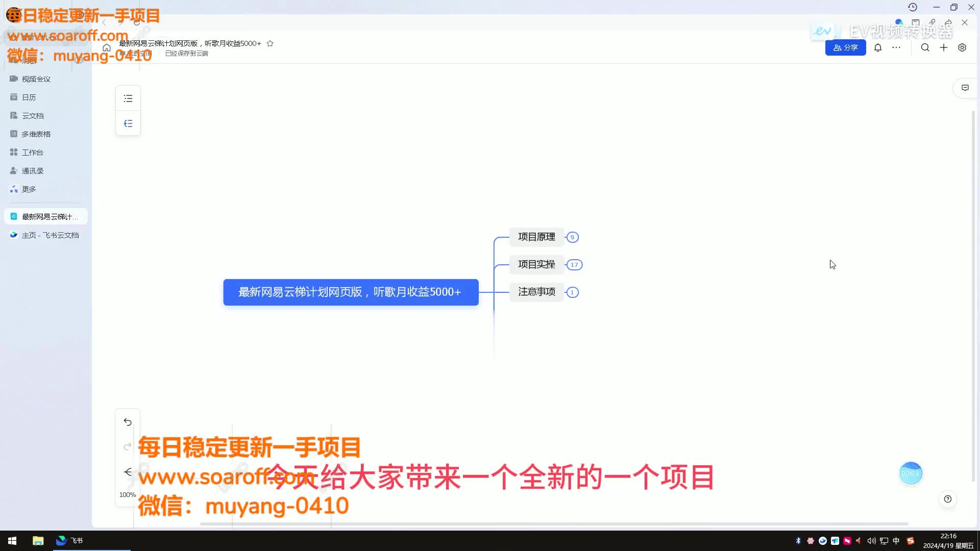This screenshot has height=551, width=980.
Task: Click the taskbar clock showing 22:16
Action: point(948,541)
